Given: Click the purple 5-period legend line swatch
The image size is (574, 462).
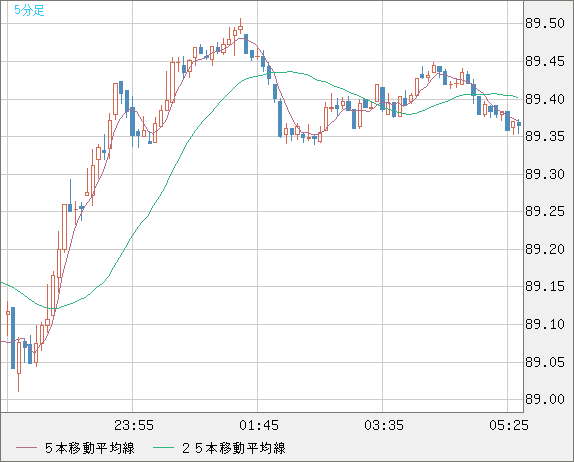Looking at the screenshot, I should click(26, 448).
